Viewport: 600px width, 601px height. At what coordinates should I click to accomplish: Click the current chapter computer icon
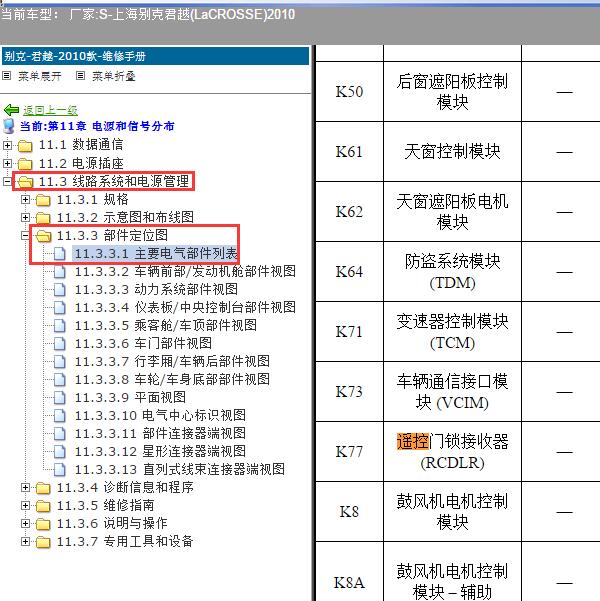tap(9, 126)
